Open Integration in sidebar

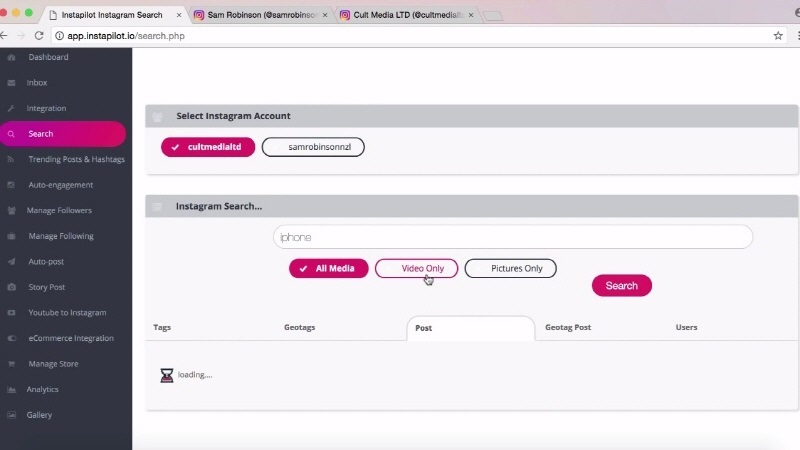tap(46, 108)
